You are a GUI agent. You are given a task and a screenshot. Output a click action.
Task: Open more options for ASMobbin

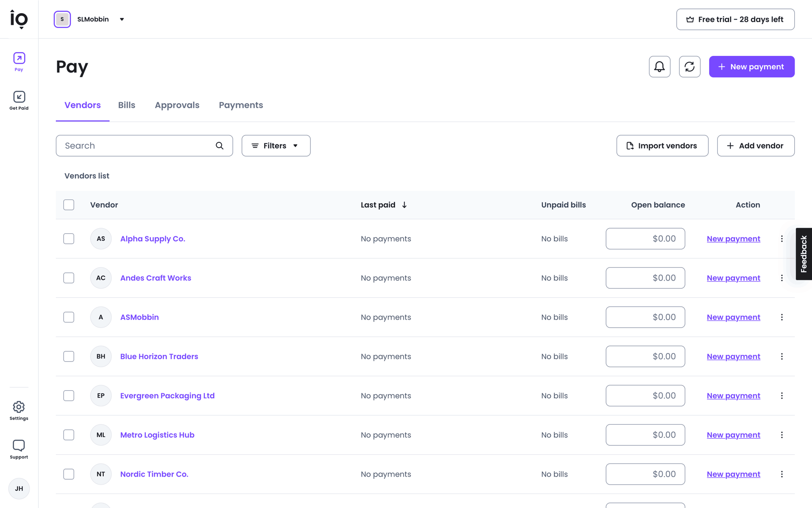(x=782, y=317)
